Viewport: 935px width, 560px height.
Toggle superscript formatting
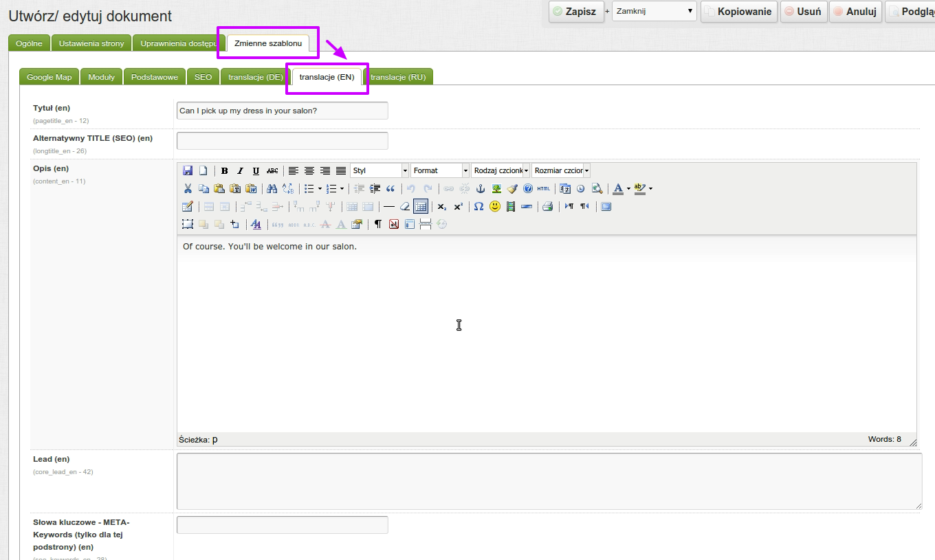coord(458,206)
